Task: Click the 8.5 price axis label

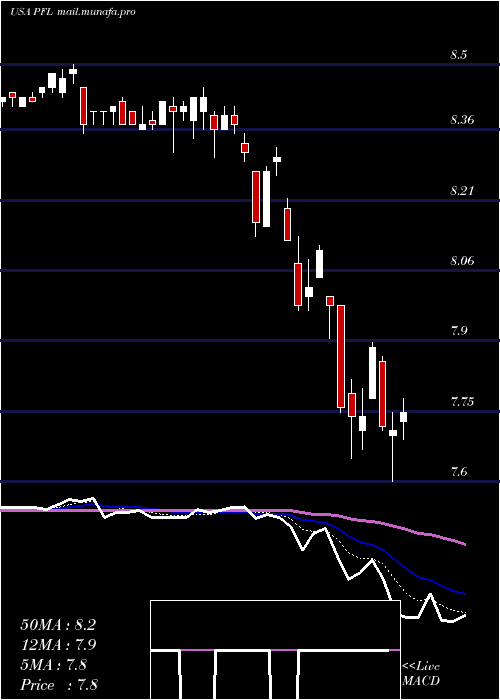Action: click(x=459, y=55)
